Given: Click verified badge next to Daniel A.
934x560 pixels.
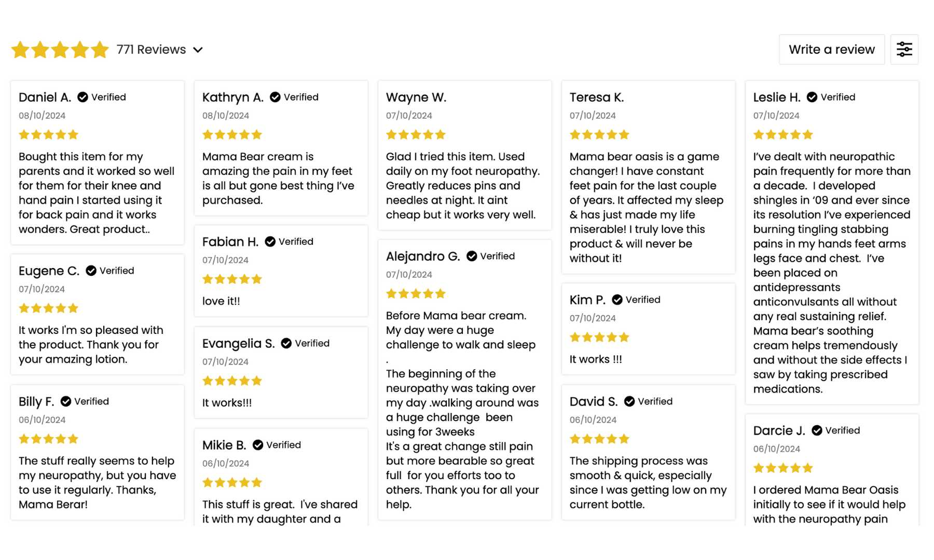Looking at the screenshot, I should coord(83,97).
